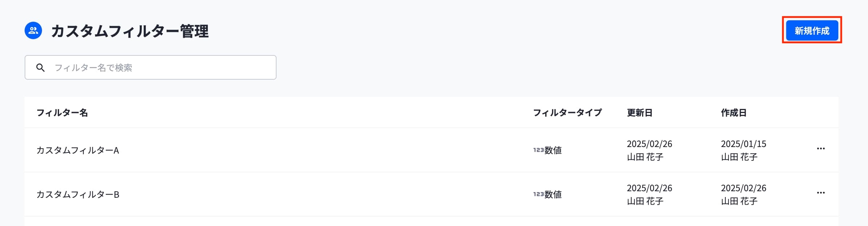Click the 数値 type label in カスタムフィルターA row
868x226 pixels.
(x=553, y=150)
